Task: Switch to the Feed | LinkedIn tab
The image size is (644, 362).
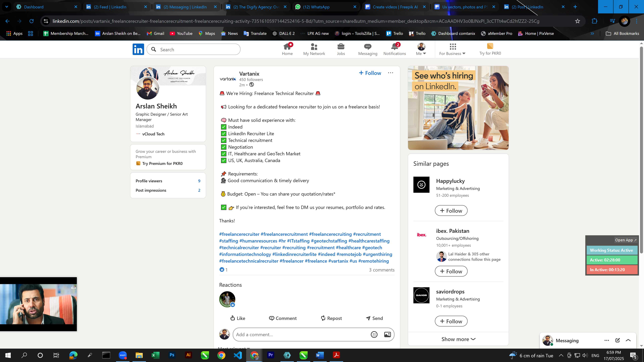Action: [117, 7]
